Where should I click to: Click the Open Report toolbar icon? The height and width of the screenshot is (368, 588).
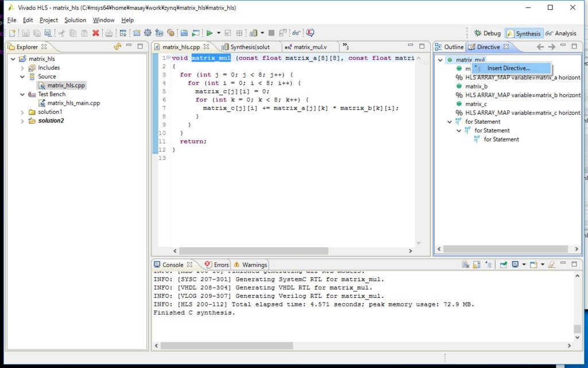[x=253, y=33]
